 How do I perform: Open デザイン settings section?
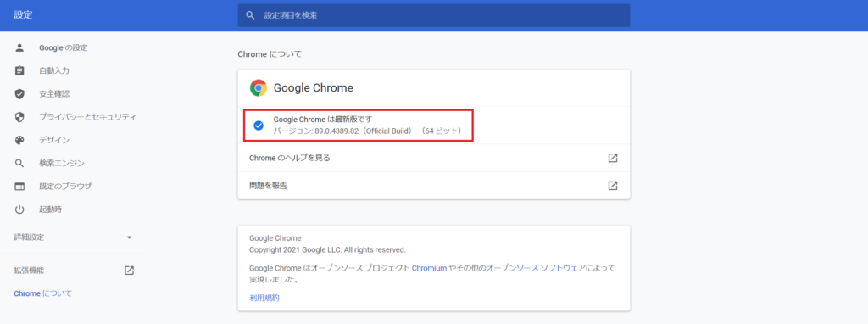(54, 140)
